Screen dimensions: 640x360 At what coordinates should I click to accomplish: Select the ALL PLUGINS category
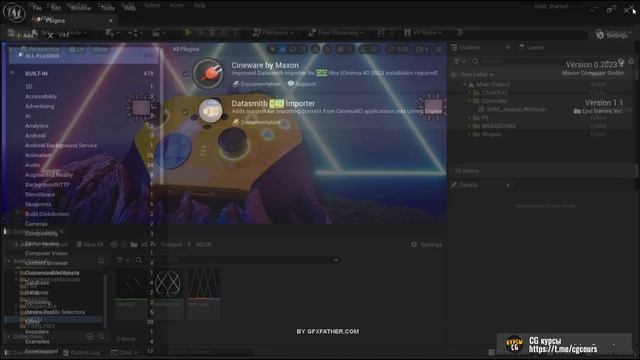(84, 56)
